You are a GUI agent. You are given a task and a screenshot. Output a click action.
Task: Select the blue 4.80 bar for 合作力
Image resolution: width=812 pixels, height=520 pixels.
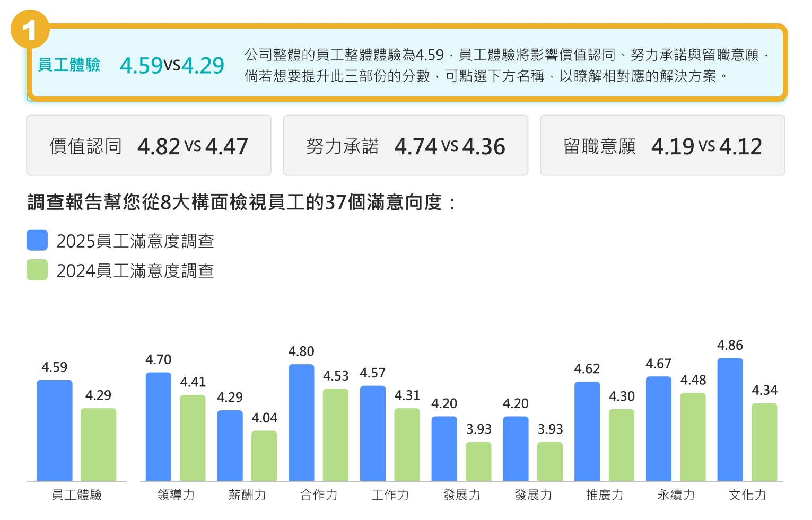(301, 422)
